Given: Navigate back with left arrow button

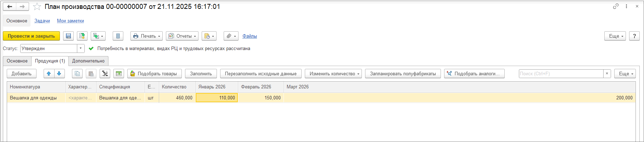Looking at the screenshot, I should [10, 7].
